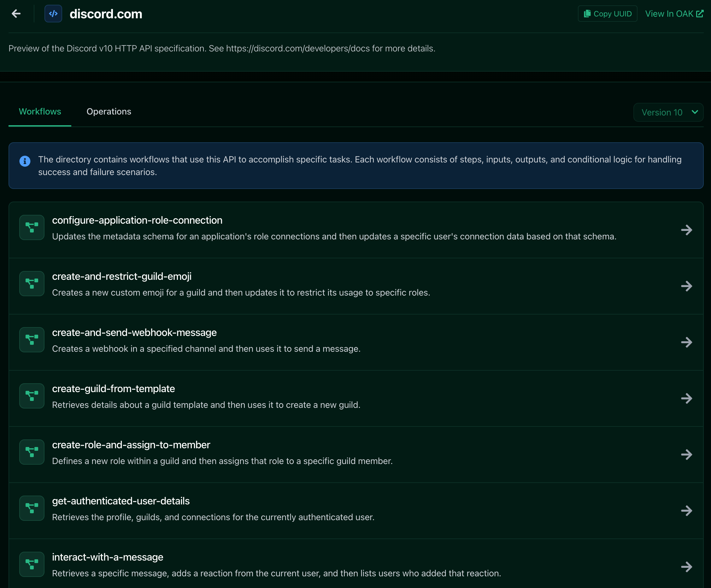
Task: Click the Discord v10 API description text
Action: pos(222,49)
